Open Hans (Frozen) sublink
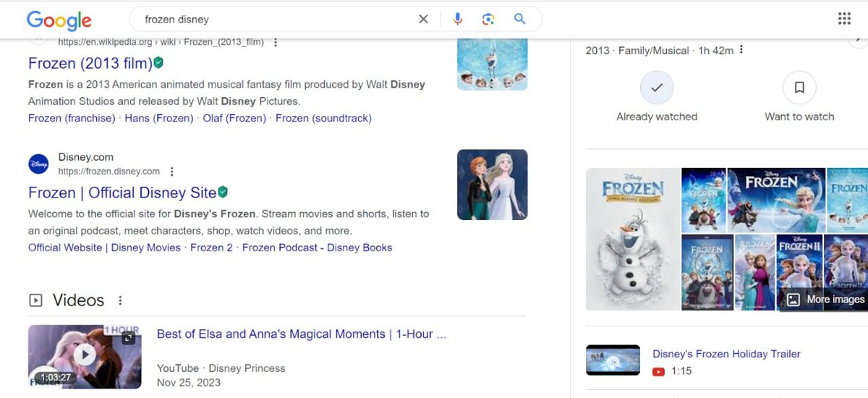This screenshot has height=398, width=868. click(x=159, y=118)
